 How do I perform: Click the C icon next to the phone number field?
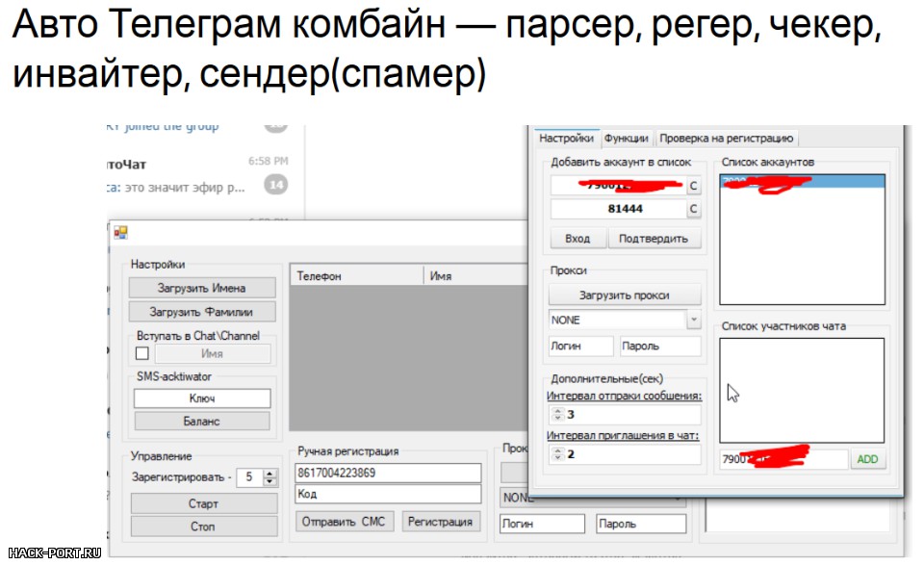coord(692,186)
